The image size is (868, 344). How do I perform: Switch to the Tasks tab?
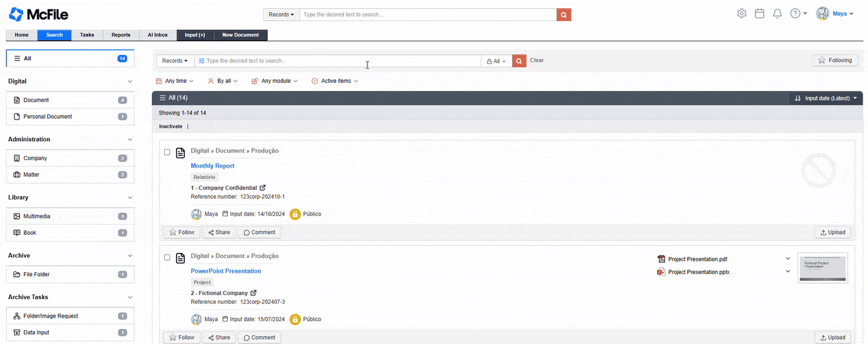pyautogui.click(x=87, y=35)
